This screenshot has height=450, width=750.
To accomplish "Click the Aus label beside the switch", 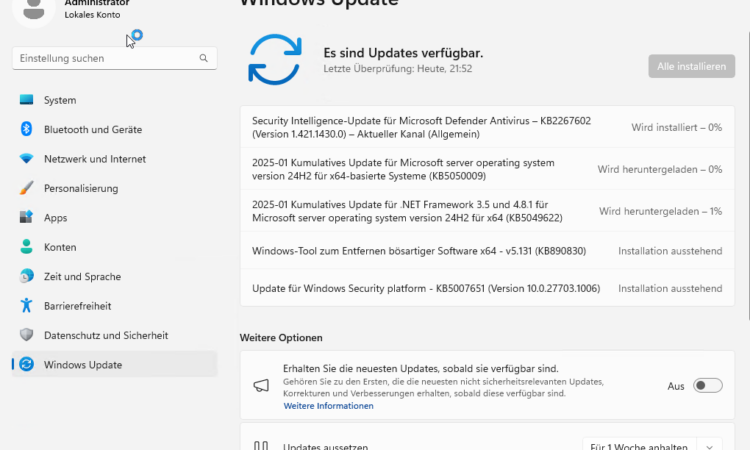I will point(675,386).
